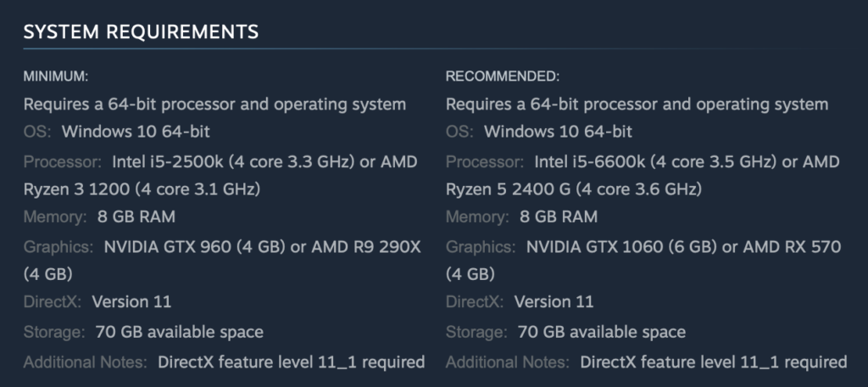This screenshot has width=868, height=387.
Task: Click minimum OS Windows 10 64-bit text
Action: (x=136, y=132)
